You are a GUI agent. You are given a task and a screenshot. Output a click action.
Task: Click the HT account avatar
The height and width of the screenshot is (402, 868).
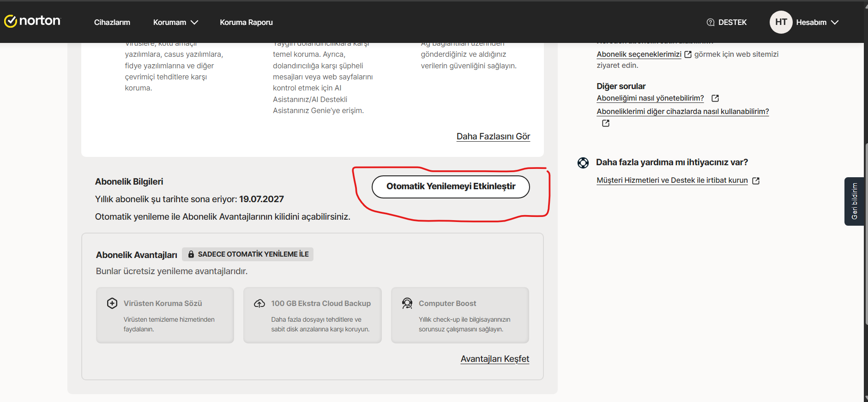(x=781, y=22)
